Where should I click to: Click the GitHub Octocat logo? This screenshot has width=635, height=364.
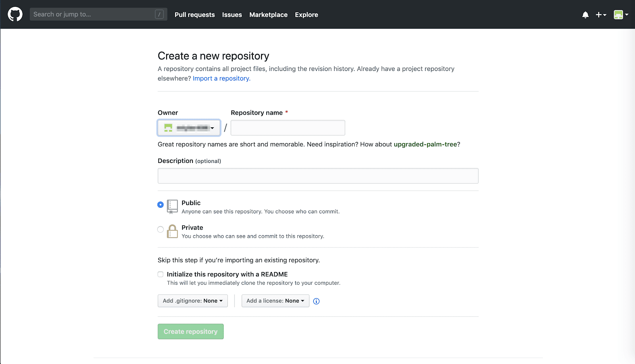(15, 14)
